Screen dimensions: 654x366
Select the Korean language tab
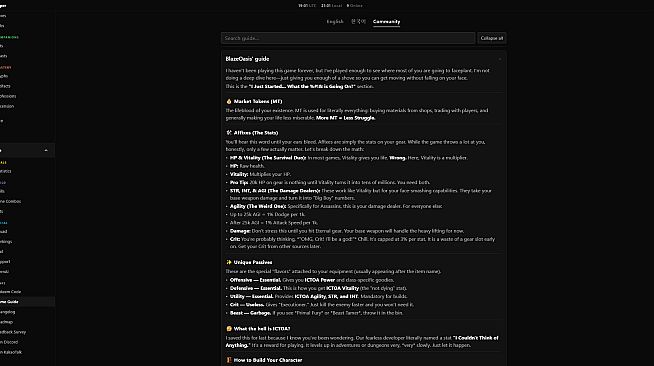click(358, 22)
